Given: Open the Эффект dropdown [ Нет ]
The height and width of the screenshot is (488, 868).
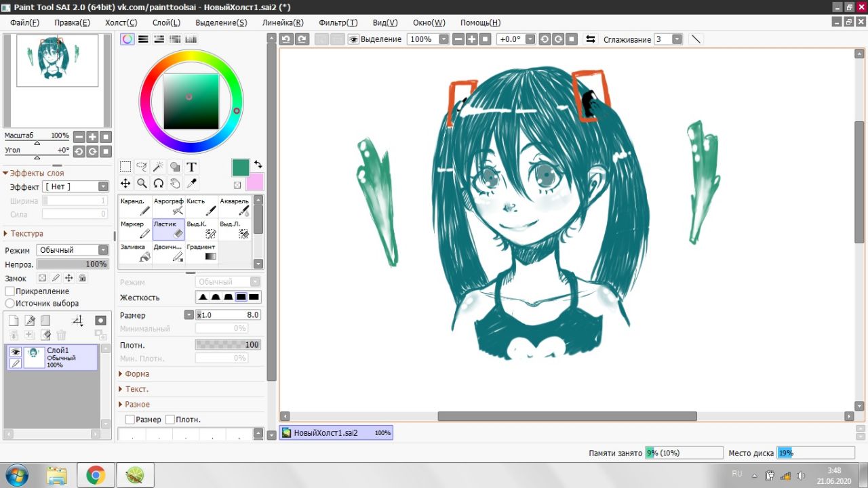Looking at the screenshot, I should (75, 186).
